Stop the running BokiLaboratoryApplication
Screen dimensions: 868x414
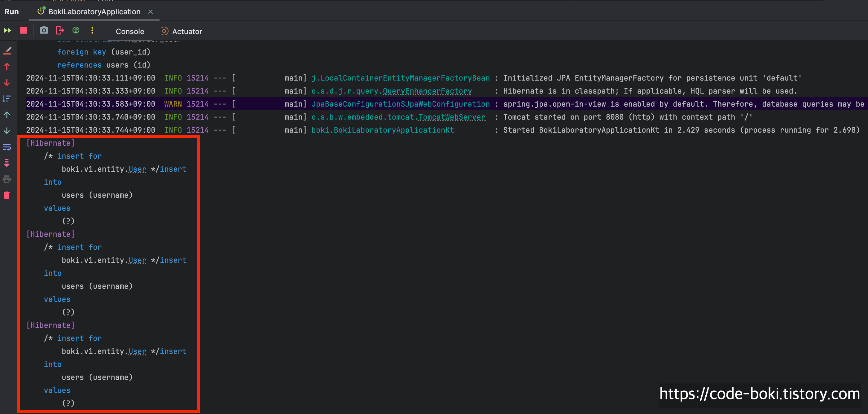(24, 31)
